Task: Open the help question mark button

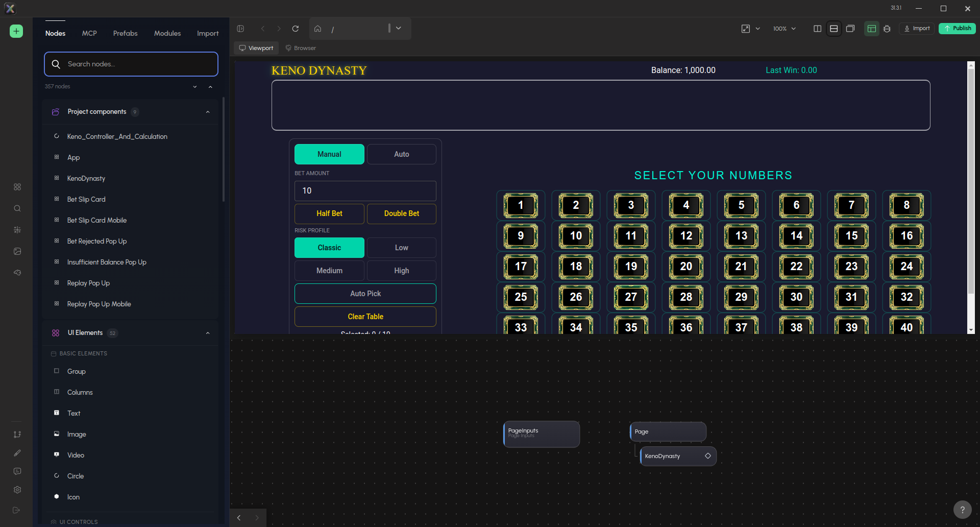Action: point(962,509)
